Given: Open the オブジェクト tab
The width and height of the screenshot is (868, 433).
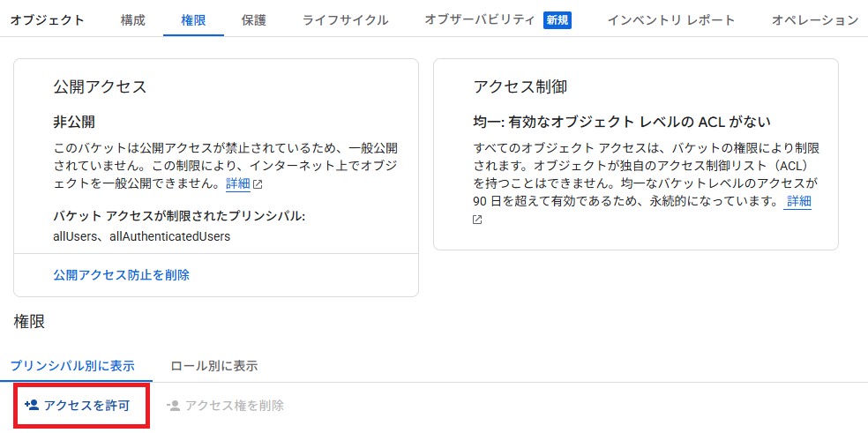Looking at the screenshot, I should (x=48, y=20).
